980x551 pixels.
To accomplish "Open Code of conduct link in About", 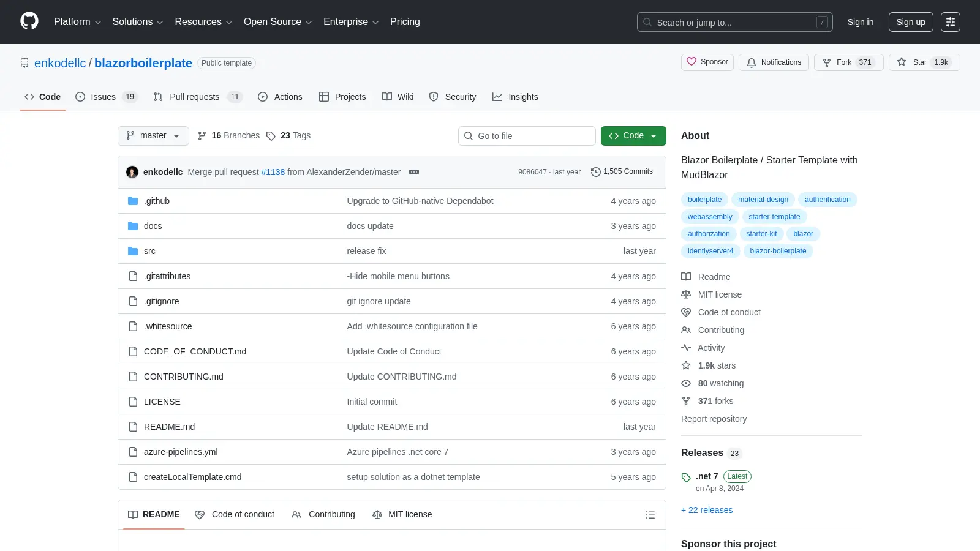I will click(x=721, y=312).
